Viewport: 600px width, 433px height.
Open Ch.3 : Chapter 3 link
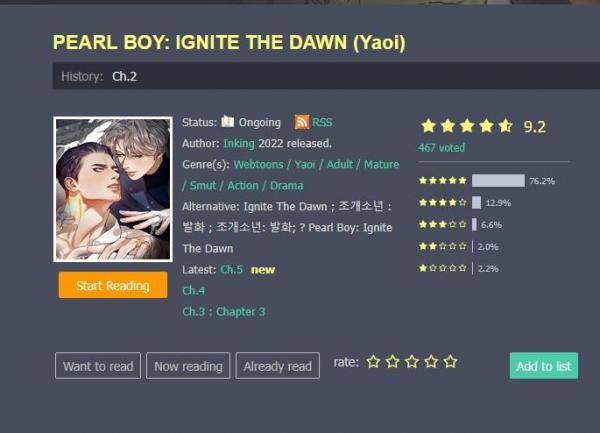coord(224,312)
